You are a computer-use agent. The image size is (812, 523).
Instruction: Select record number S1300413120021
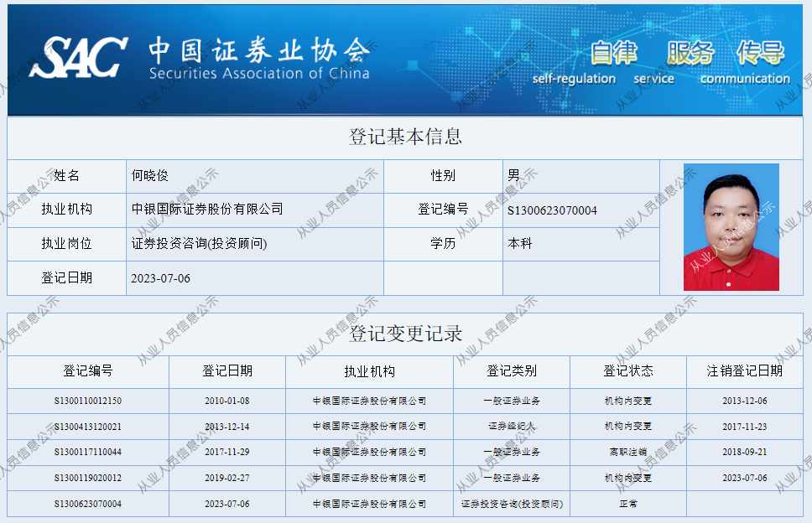[x=88, y=427]
